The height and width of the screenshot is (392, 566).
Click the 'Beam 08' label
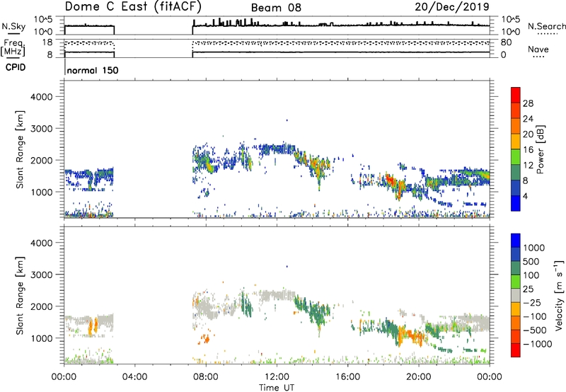276,8
